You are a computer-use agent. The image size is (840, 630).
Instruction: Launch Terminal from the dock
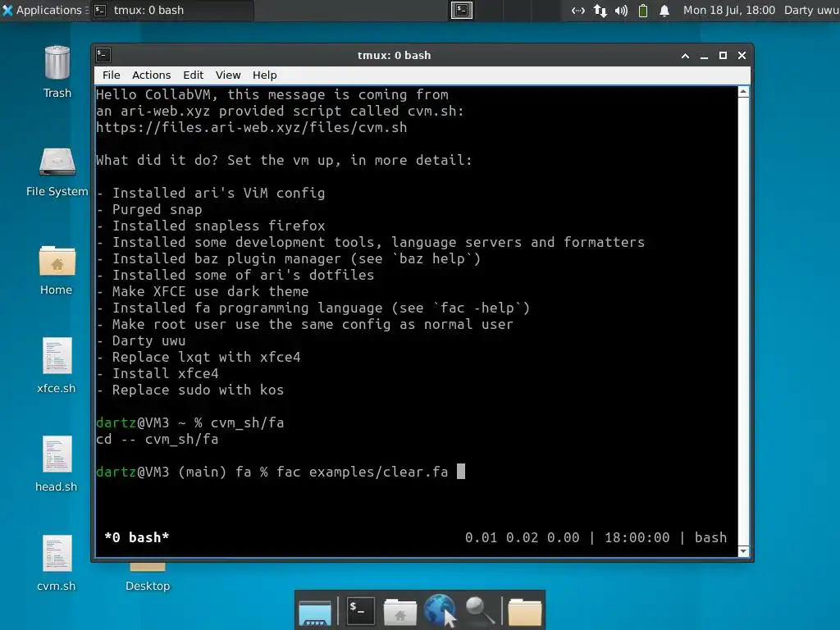tap(360, 610)
